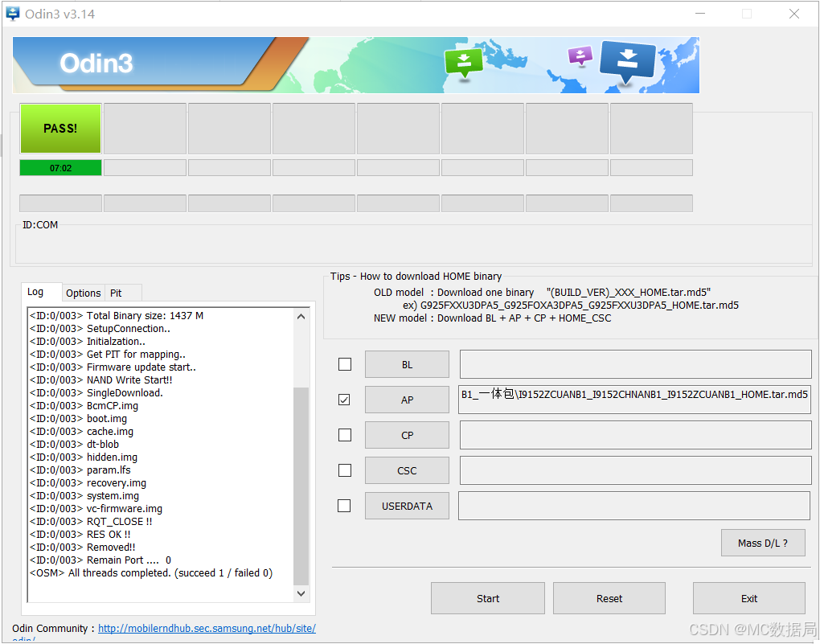Tick the CP checkbox
Image resolution: width=820 pixels, height=644 pixels.
(x=345, y=435)
